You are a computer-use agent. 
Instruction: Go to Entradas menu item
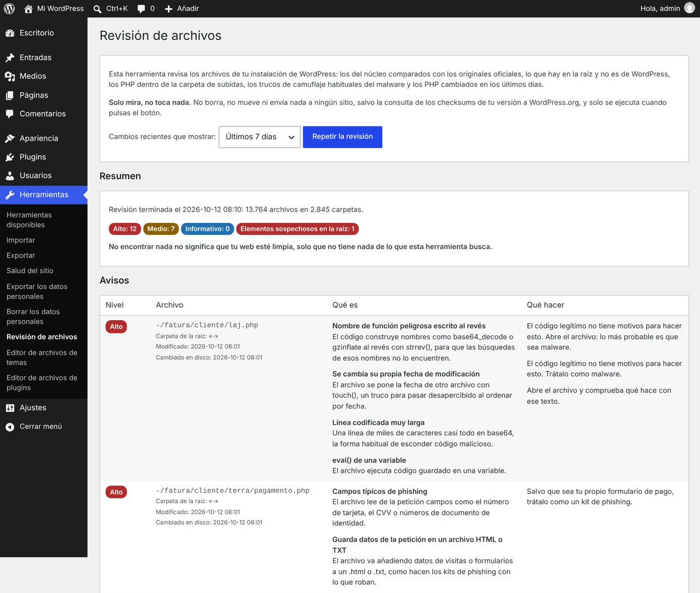point(44,58)
